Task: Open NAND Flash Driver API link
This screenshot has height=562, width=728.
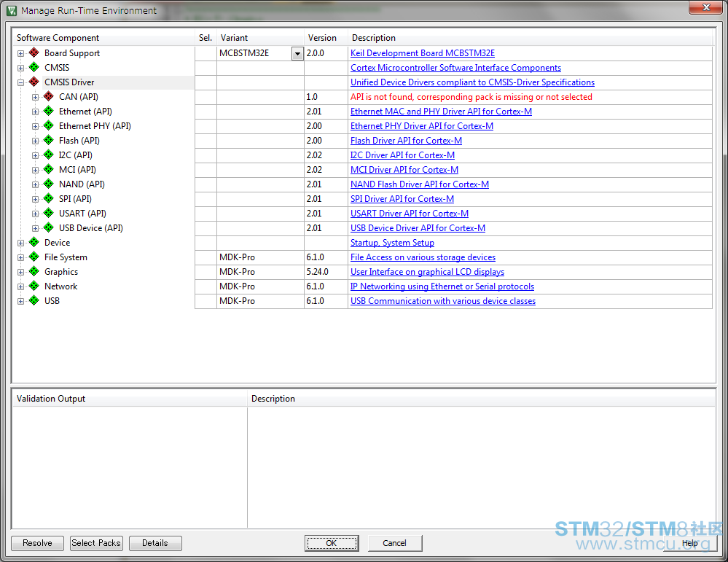Action: pyautogui.click(x=420, y=184)
